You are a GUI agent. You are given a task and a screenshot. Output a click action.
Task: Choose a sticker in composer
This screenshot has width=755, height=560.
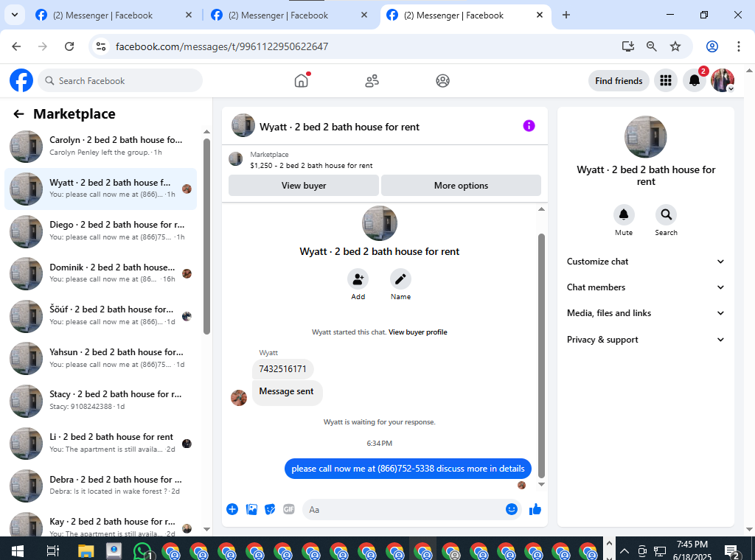[x=270, y=509]
